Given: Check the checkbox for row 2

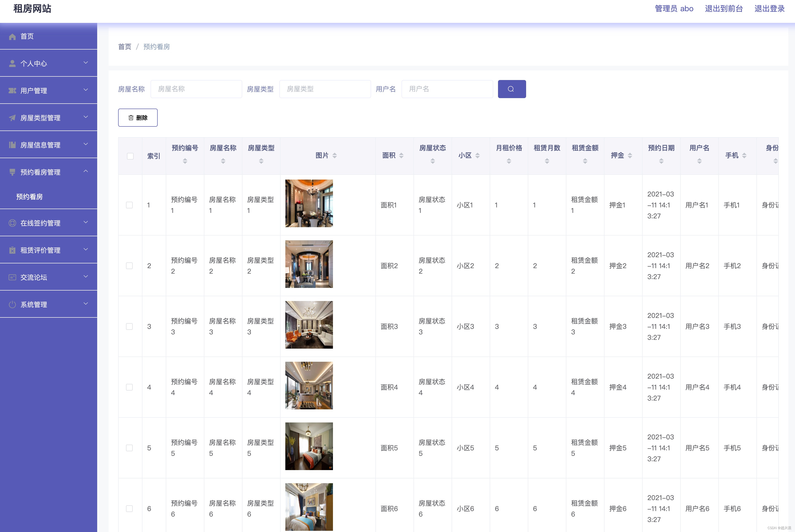Looking at the screenshot, I should (x=129, y=266).
